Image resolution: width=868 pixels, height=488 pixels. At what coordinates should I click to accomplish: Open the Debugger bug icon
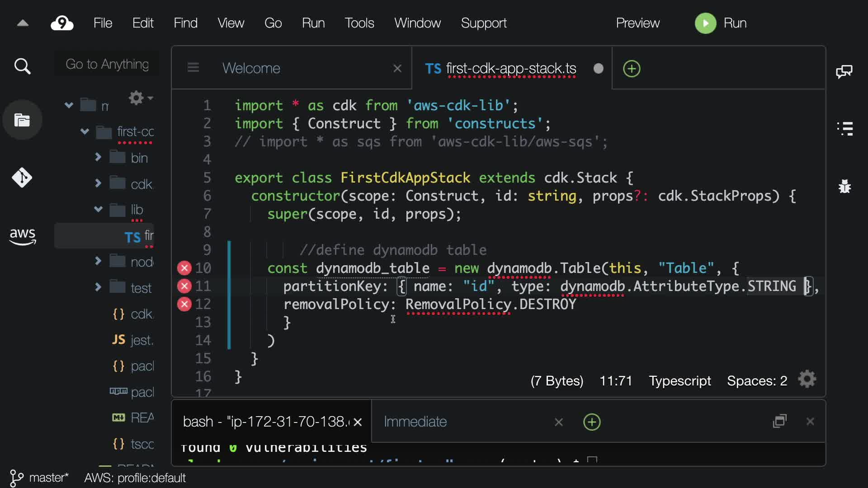[844, 186]
